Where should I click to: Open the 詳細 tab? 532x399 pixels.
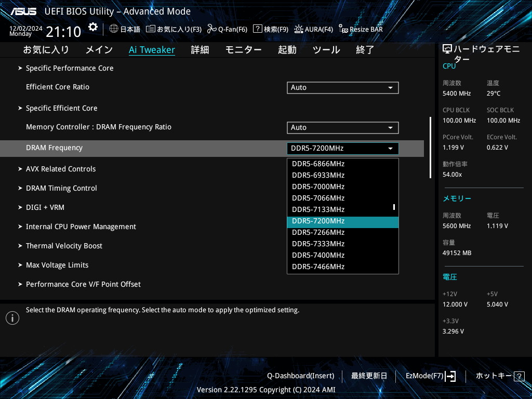(x=200, y=50)
